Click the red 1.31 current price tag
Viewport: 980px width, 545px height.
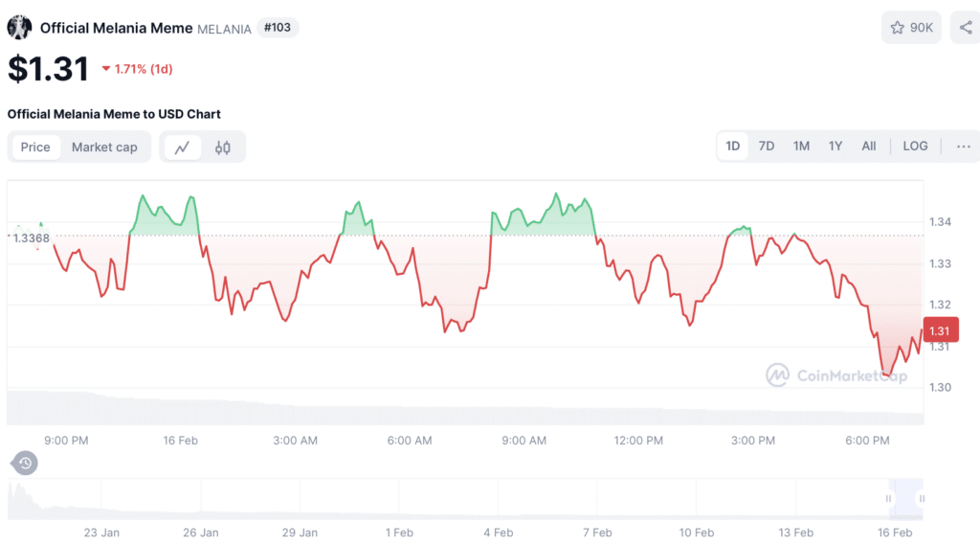click(940, 331)
